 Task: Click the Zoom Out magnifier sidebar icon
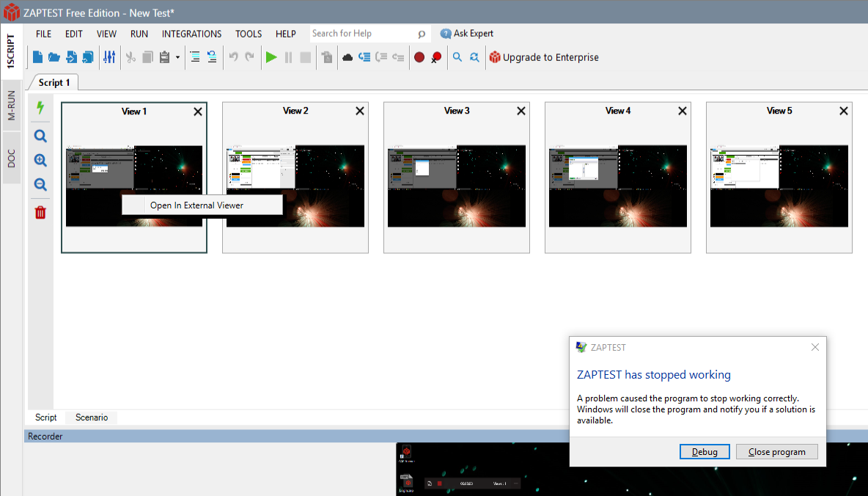(40, 185)
